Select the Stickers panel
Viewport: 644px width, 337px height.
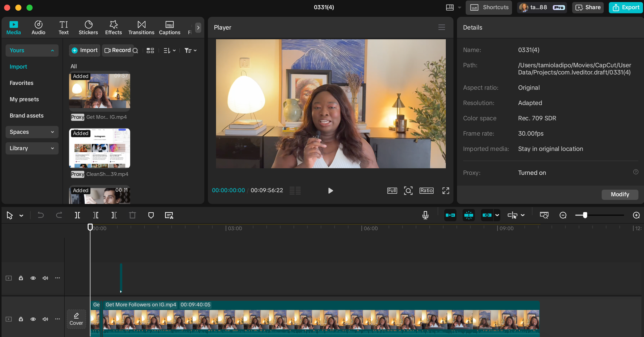pyautogui.click(x=88, y=27)
